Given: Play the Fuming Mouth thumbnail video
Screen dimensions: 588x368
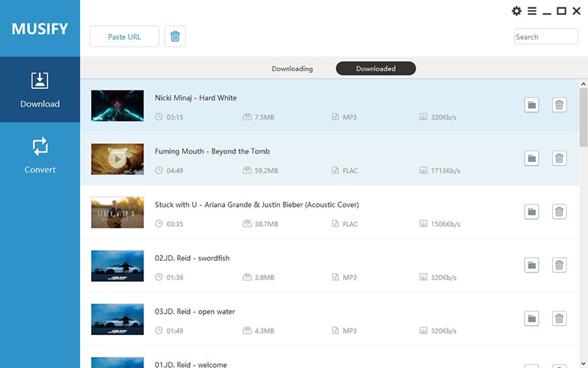Looking at the screenshot, I should coord(118,159).
